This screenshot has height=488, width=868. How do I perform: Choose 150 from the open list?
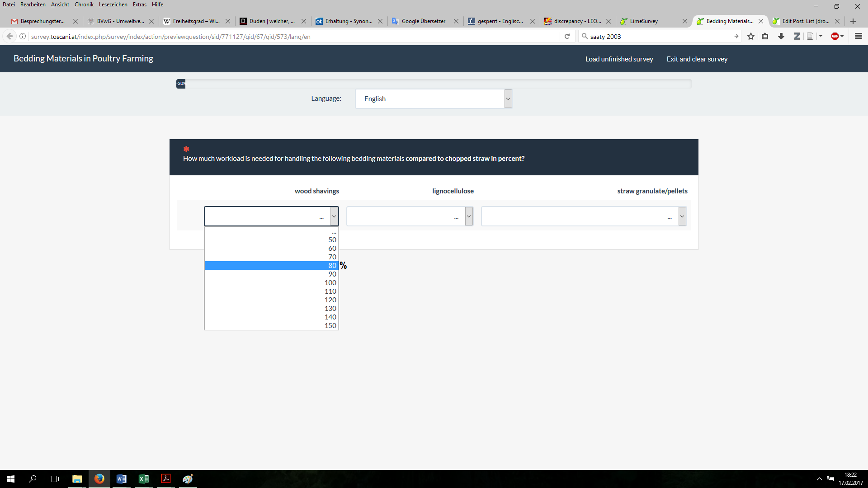pos(271,326)
